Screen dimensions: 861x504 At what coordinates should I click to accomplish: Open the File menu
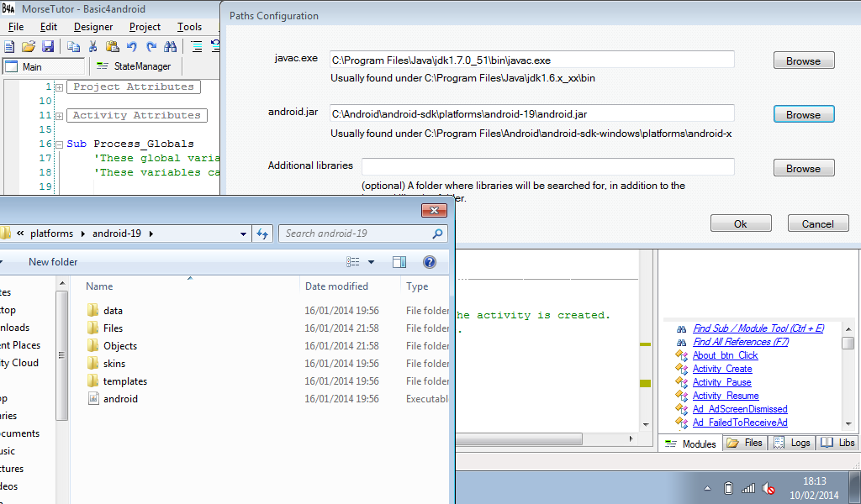tap(16, 27)
